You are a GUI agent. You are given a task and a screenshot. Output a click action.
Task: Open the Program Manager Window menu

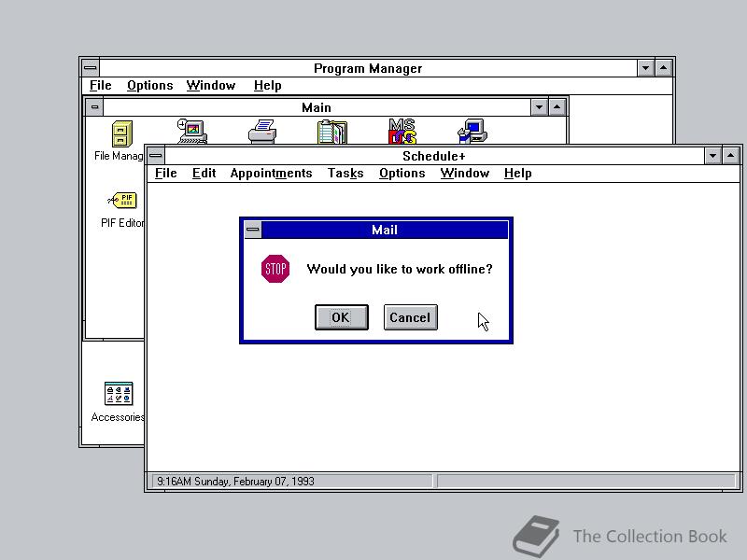tap(211, 85)
